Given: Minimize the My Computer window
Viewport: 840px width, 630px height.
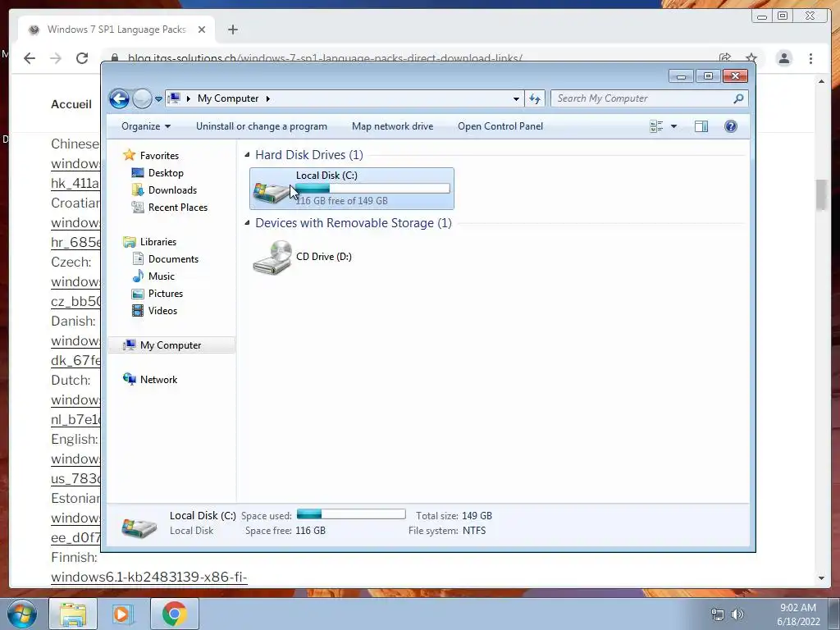Looking at the screenshot, I should tap(681, 76).
